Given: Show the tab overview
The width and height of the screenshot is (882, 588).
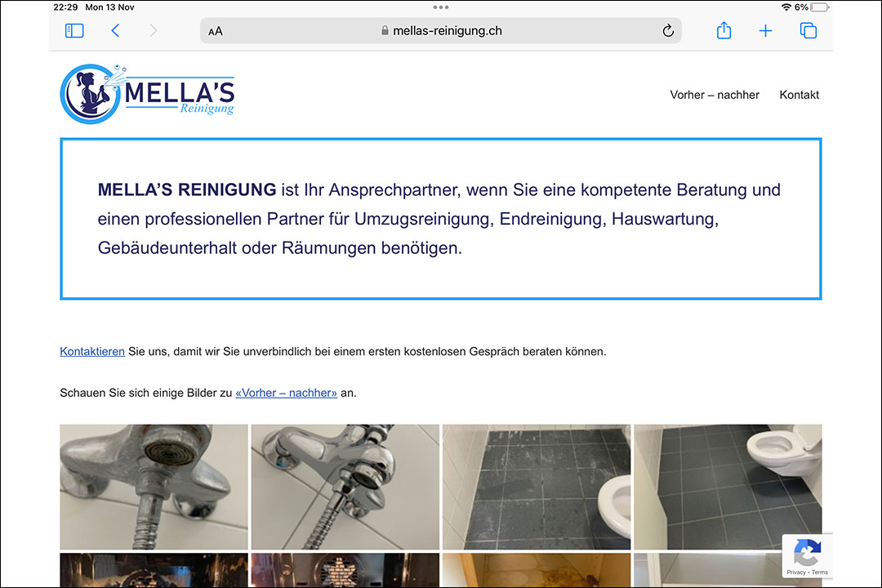Looking at the screenshot, I should (x=808, y=31).
